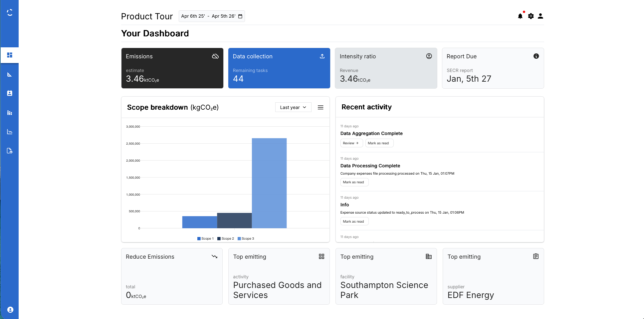
Task: Toggle Scope 3 in the chart legend
Action: click(246, 238)
